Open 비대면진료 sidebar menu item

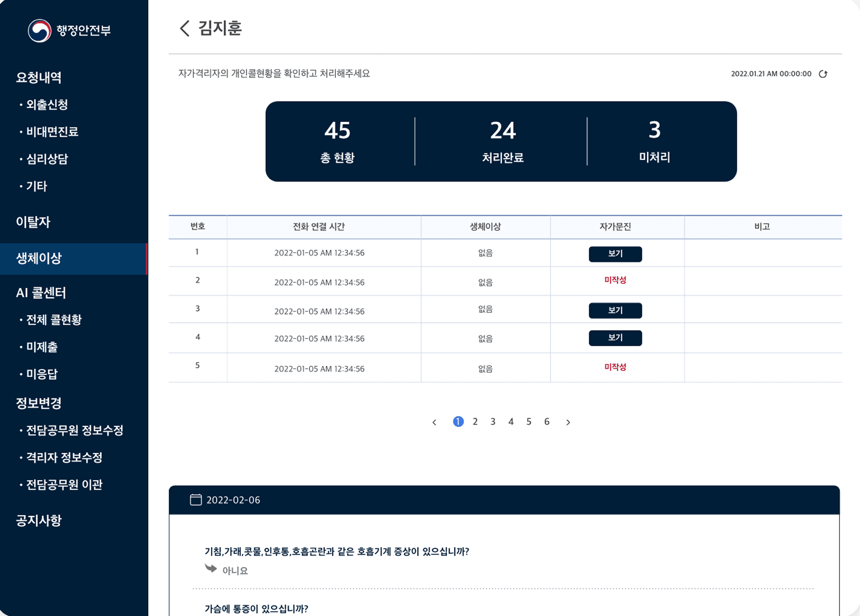tap(52, 131)
